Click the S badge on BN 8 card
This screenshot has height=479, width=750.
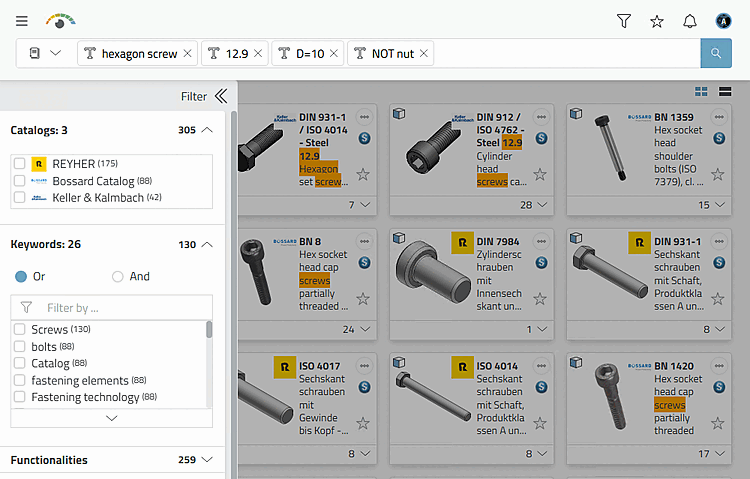364,263
